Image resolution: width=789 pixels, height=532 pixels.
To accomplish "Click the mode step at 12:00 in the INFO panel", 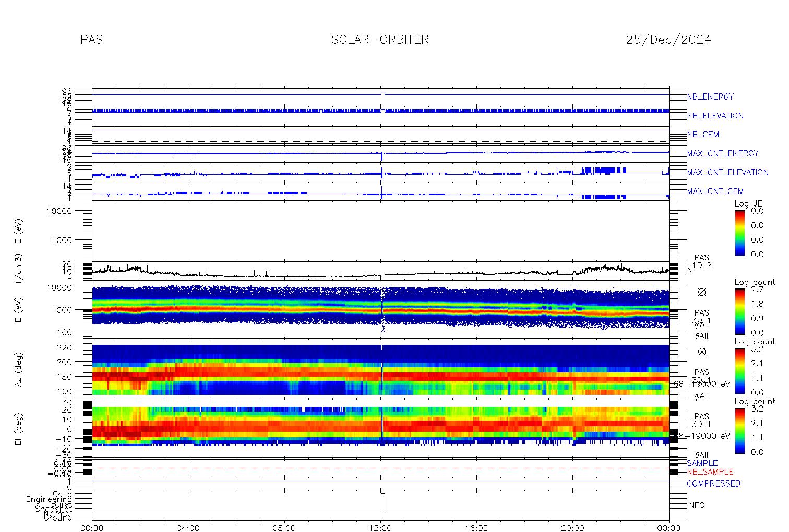I will click(384, 503).
